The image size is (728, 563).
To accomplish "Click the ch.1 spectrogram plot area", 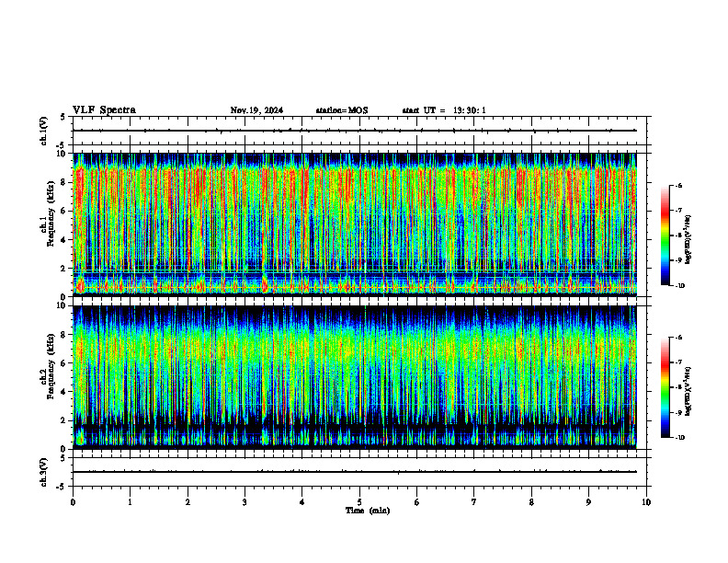I will pos(355,224).
